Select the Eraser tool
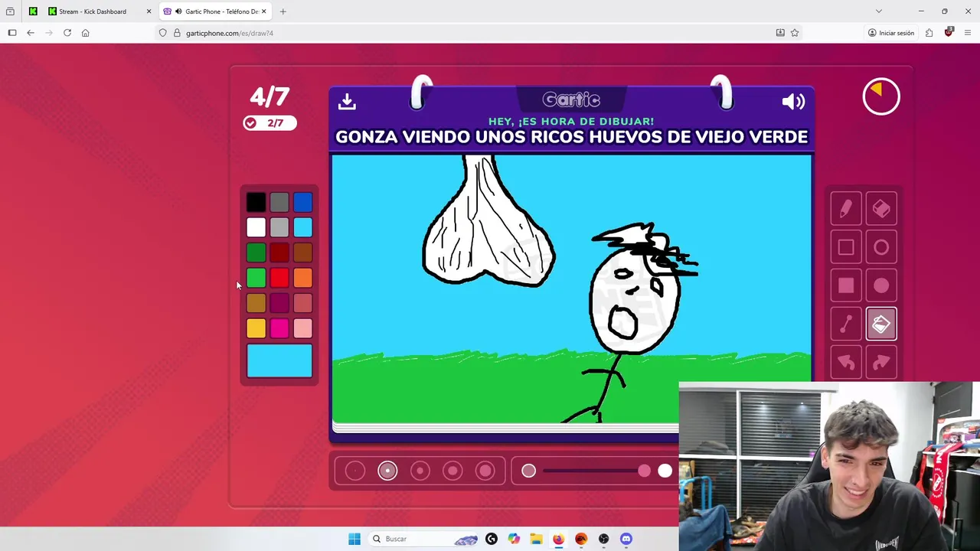This screenshot has height=551, width=980. pyautogui.click(x=881, y=209)
